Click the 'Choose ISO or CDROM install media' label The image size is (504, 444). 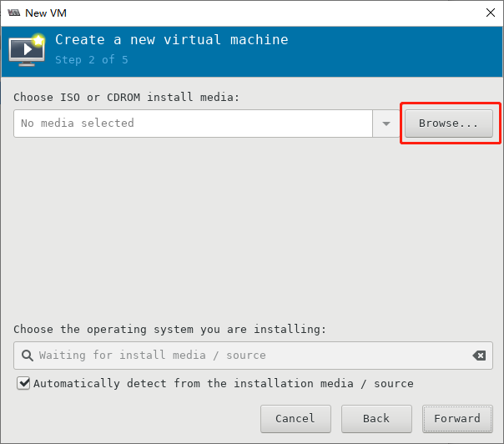click(x=126, y=97)
